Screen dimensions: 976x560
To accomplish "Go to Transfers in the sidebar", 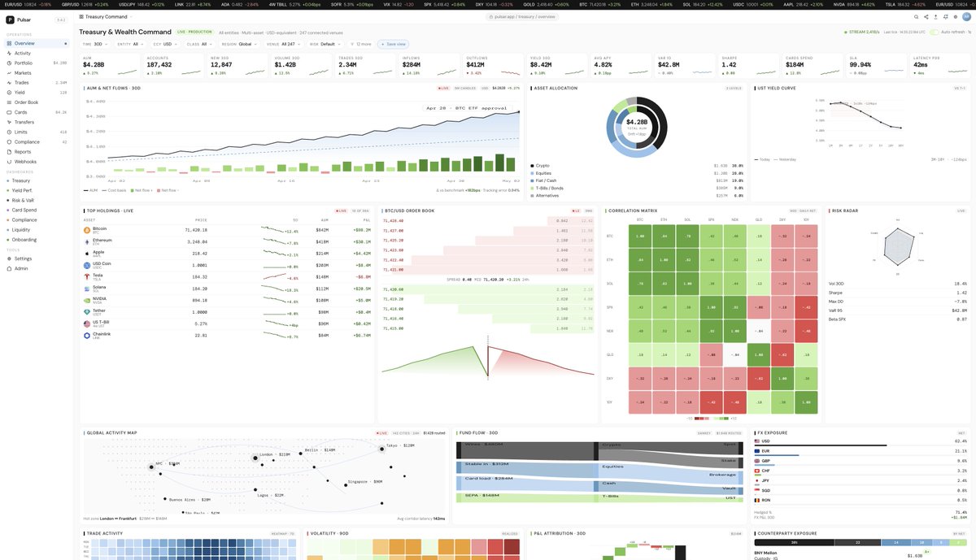I will pyautogui.click(x=37, y=122).
